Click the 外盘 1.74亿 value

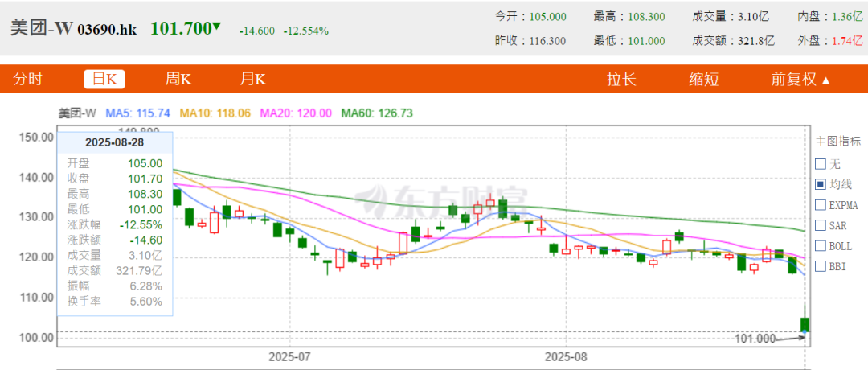point(848,40)
